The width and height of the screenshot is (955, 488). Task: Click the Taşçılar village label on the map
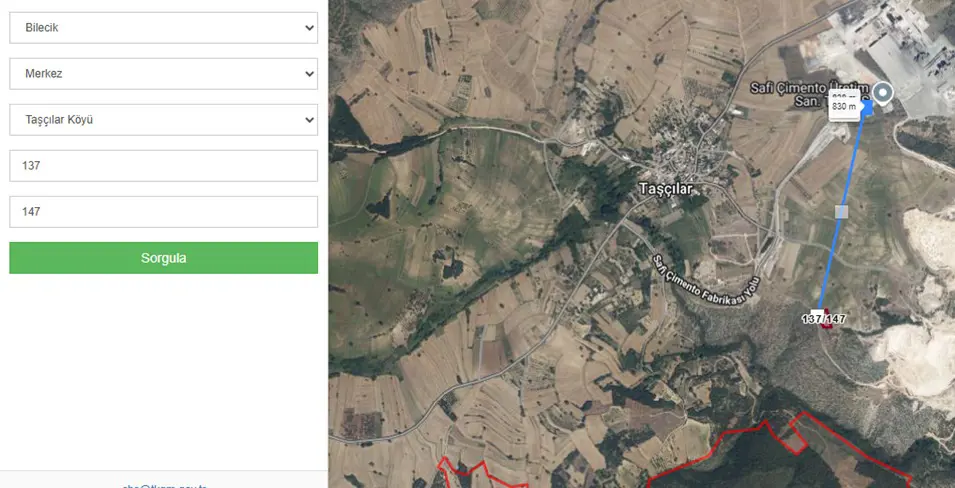[x=666, y=189]
